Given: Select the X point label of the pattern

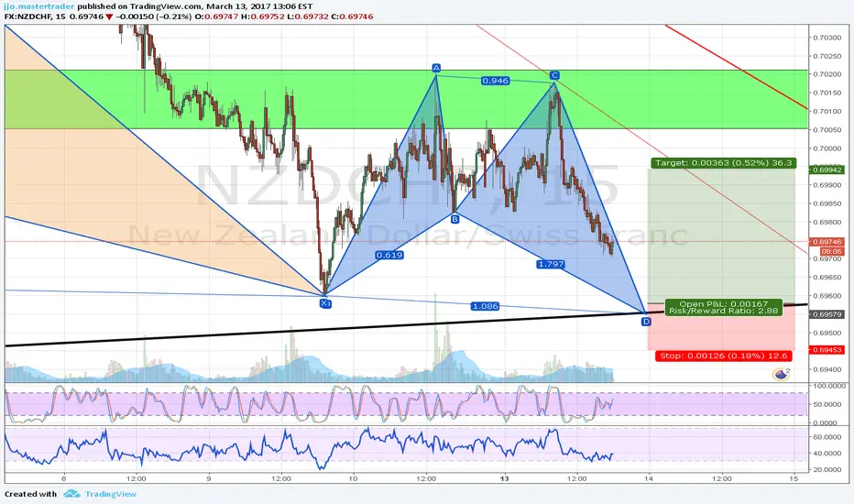Looking at the screenshot, I should 325,303.
